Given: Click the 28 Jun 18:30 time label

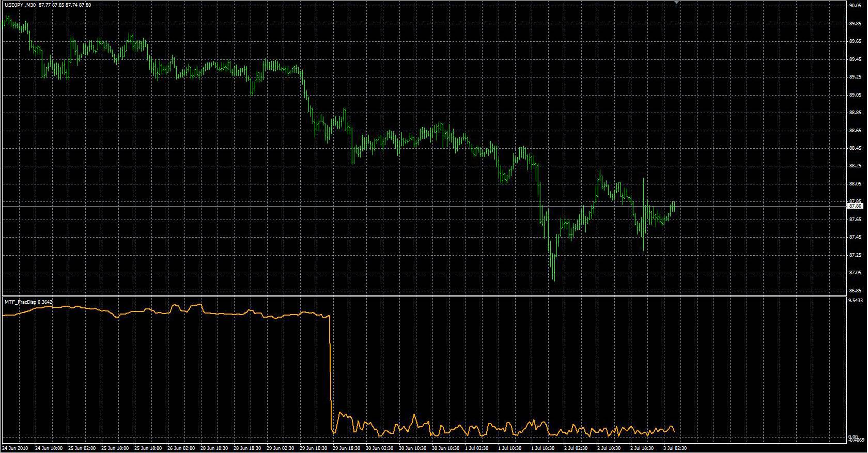Looking at the screenshot, I should click(248, 448).
